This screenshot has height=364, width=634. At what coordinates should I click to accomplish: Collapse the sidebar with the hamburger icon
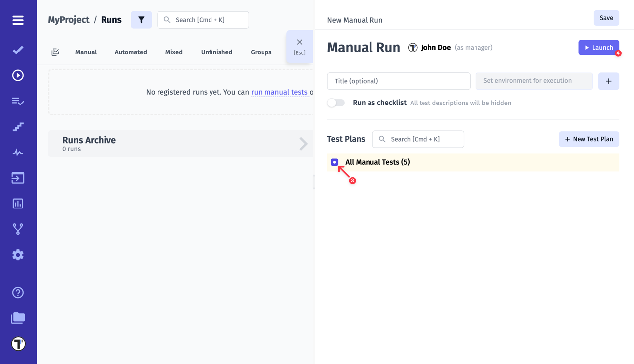click(18, 20)
